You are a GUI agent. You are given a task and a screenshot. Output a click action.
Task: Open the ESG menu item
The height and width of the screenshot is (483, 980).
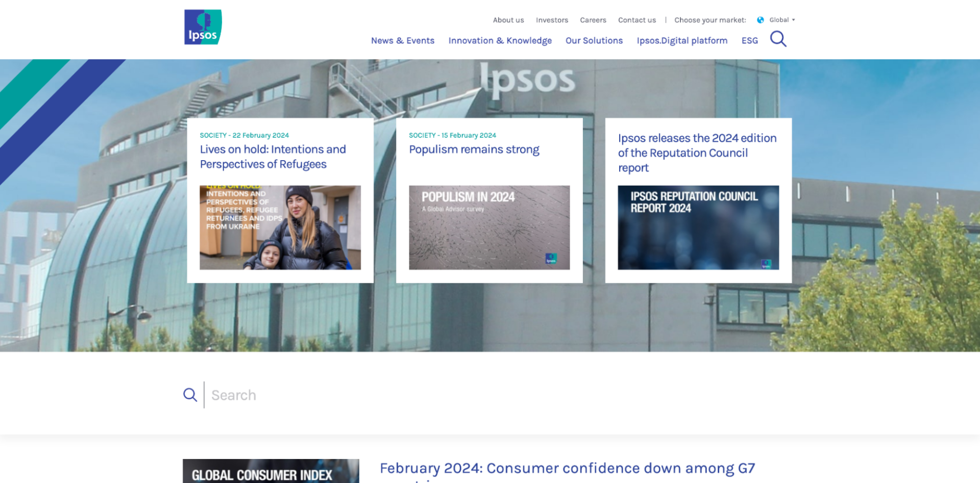click(749, 41)
